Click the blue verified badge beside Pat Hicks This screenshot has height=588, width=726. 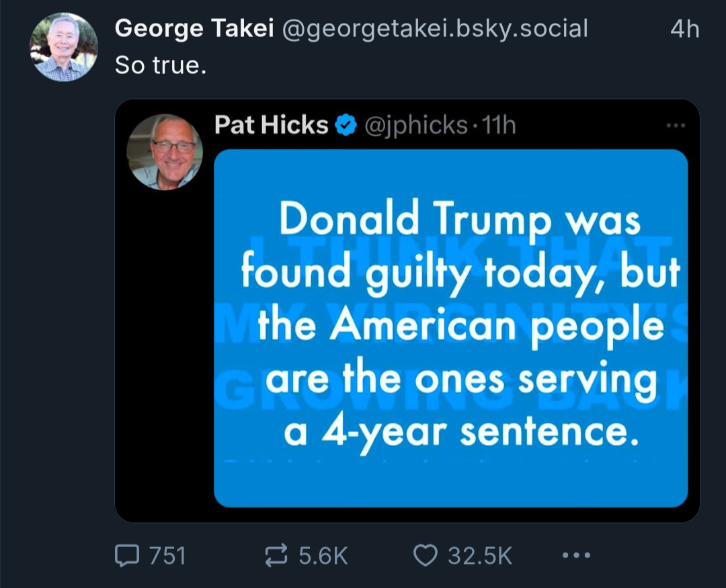(346, 125)
